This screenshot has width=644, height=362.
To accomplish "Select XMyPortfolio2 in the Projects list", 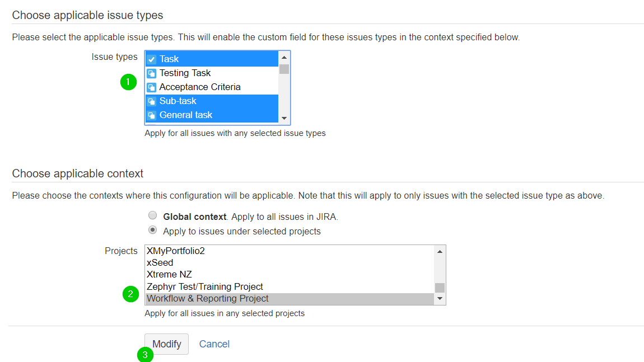I will 176,251.
